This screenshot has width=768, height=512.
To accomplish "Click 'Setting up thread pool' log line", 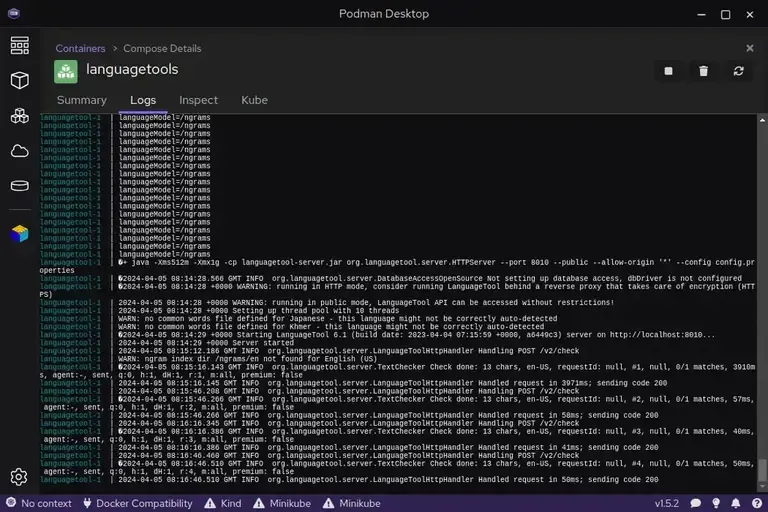I will click(259, 311).
